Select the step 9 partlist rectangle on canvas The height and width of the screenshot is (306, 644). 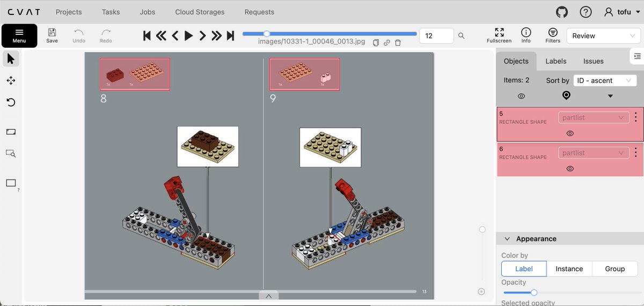[x=304, y=74]
